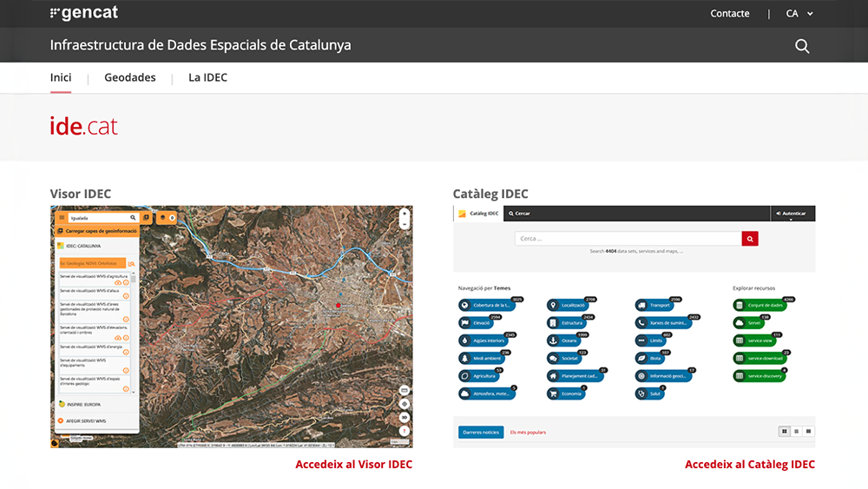Click the orange Geologia NDVI Ortofotos filter field
This screenshot has width=868, height=489.
coord(93,263)
